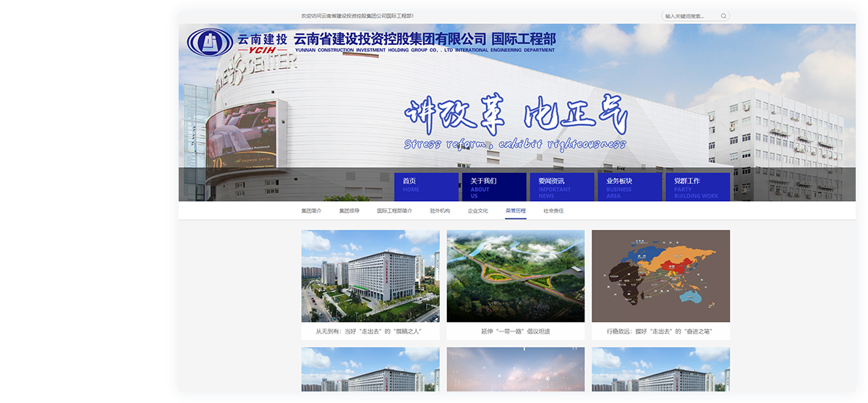
Task: Select 业务板块 Business Area menu
Action: coord(629,187)
